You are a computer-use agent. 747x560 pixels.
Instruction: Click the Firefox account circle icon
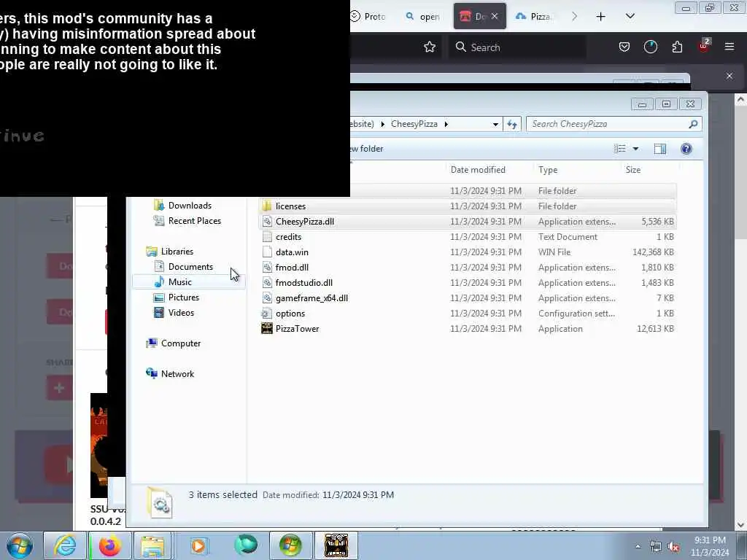pyautogui.click(x=650, y=47)
